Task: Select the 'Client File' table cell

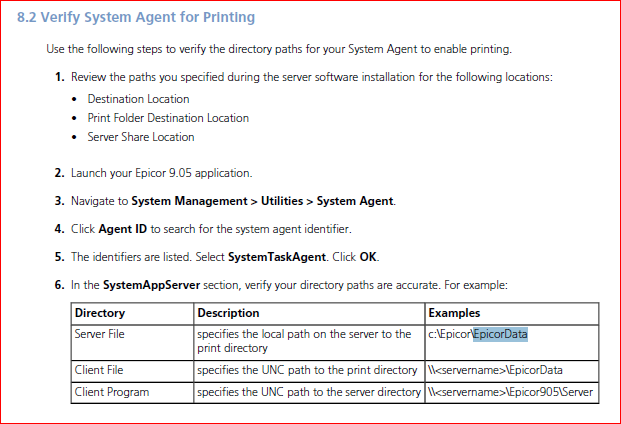Action: tap(98, 370)
